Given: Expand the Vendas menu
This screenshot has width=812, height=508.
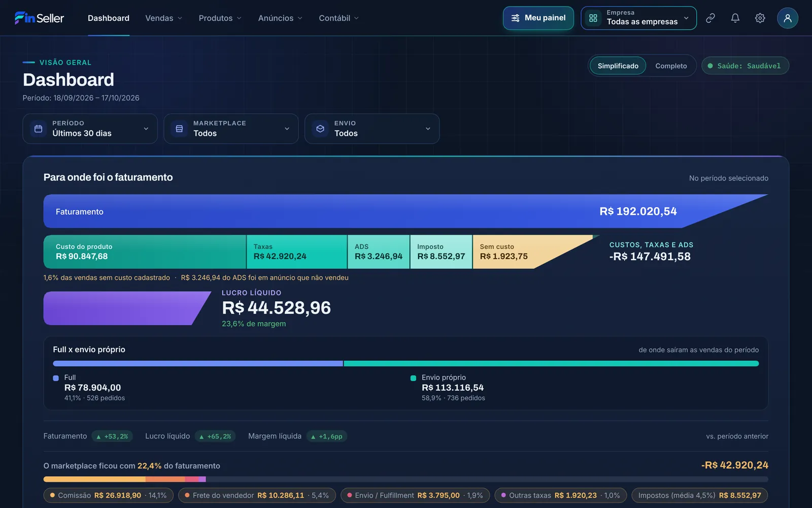Looking at the screenshot, I should [x=163, y=18].
